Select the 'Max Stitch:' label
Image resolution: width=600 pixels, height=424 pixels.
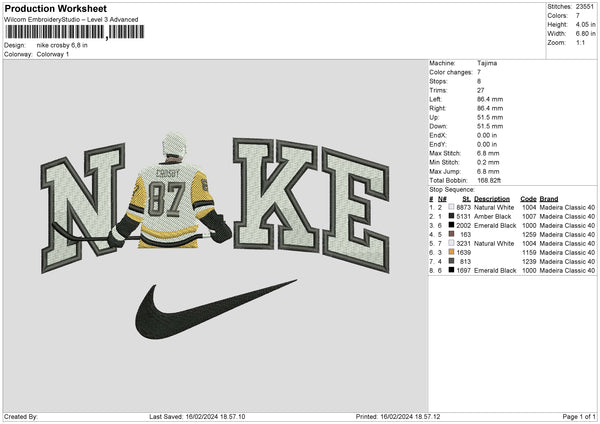point(445,153)
